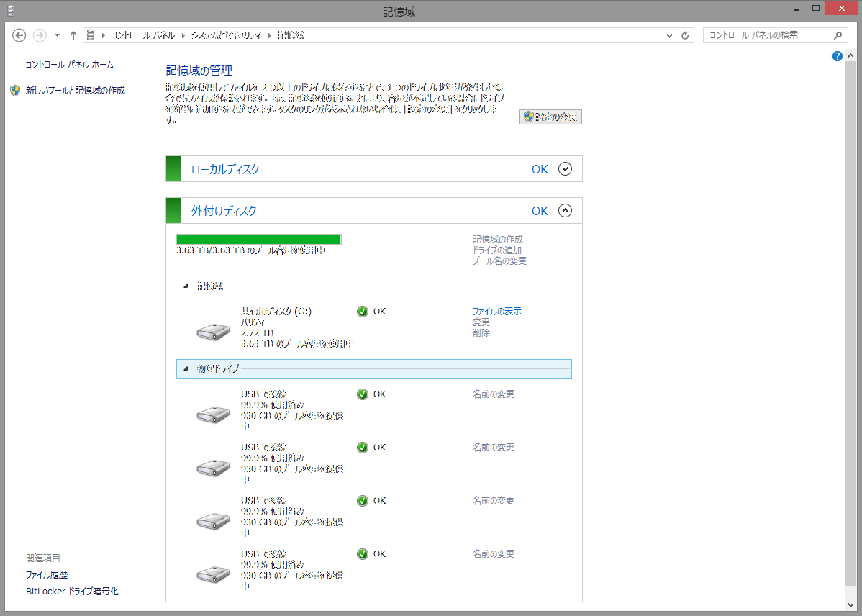The image size is (862, 616).
Task: Open 新しいプールと記憶域の作成 link
Action: 75,91
